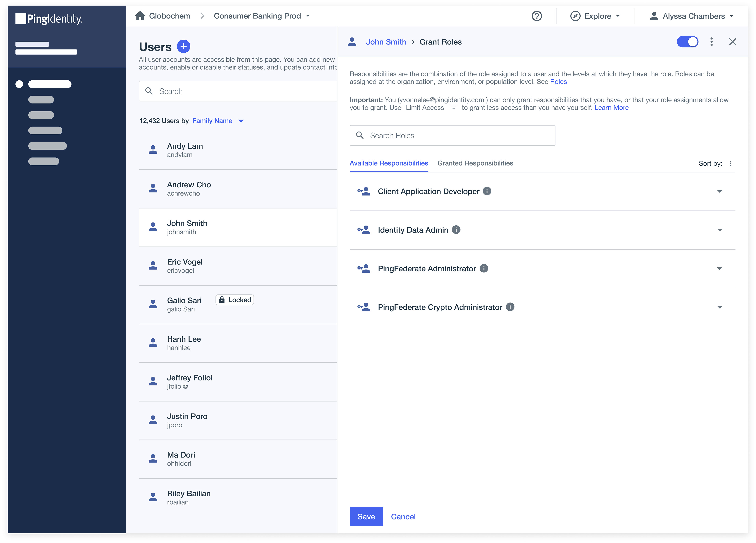Click the PingIdentity logo
Screen dimensions: 756x543
point(49,19)
